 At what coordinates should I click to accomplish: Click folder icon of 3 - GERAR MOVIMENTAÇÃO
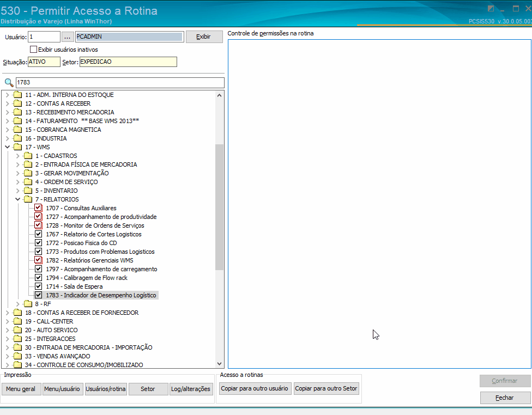28,173
